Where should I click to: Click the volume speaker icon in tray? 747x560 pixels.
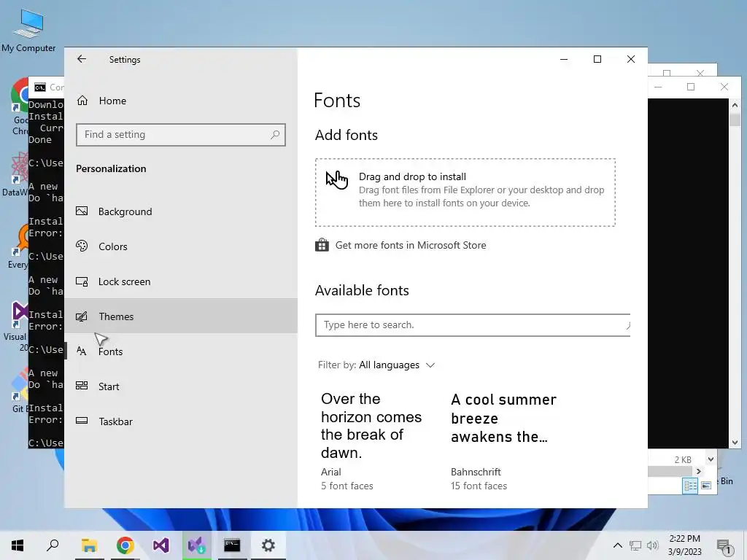[652, 545]
